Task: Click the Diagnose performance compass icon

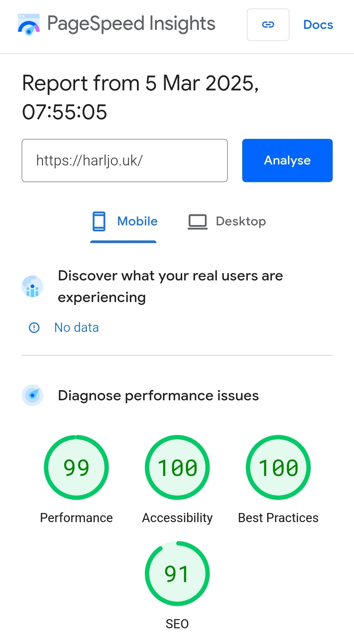Action: click(x=32, y=395)
